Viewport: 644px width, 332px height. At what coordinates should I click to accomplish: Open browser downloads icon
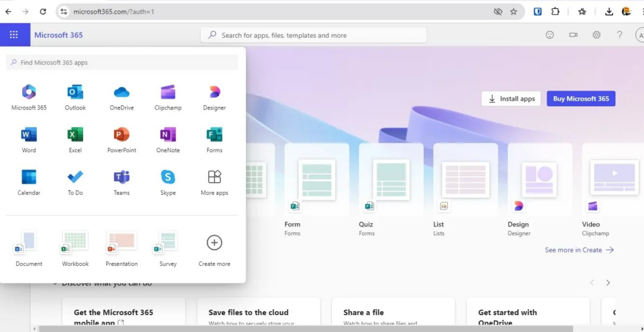[x=609, y=11]
